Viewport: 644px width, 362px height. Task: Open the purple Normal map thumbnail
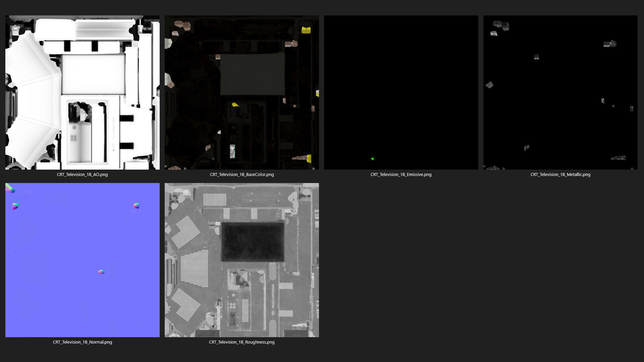point(82,260)
